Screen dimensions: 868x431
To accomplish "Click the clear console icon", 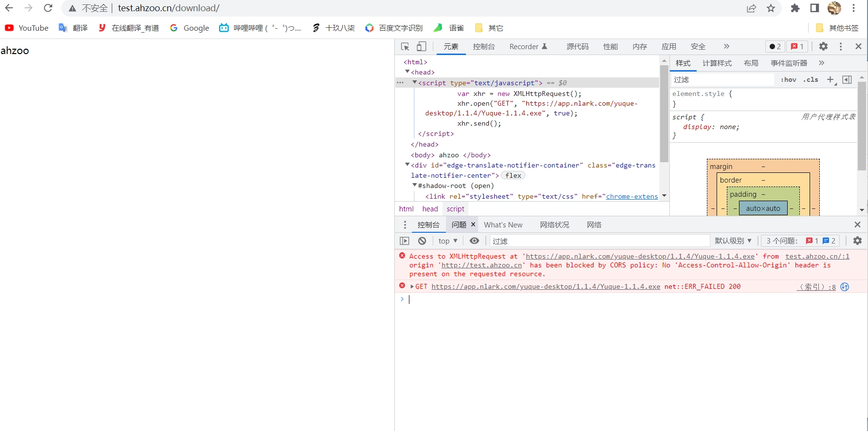I will [x=422, y=241].
